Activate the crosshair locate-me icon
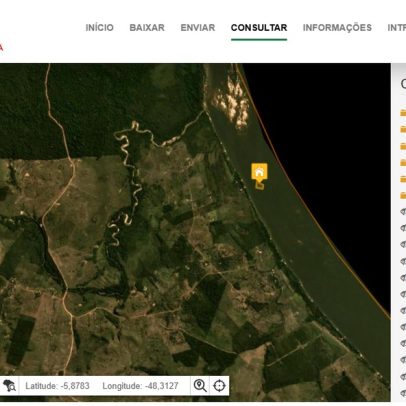Viewport: 406px width, 406px height. [x=219, y=386]
